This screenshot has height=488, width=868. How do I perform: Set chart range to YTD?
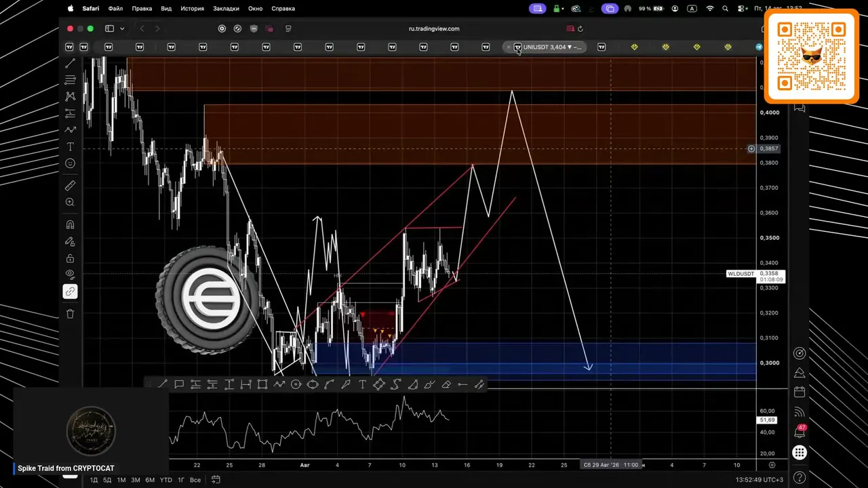click(165, 480)
